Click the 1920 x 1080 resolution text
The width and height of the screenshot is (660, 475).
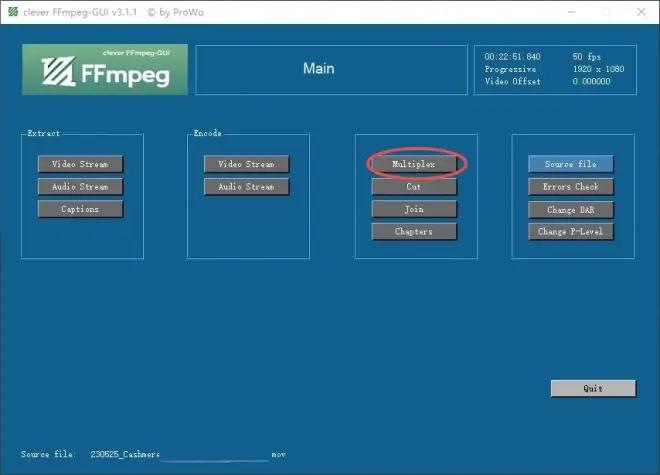pos(598,69)
